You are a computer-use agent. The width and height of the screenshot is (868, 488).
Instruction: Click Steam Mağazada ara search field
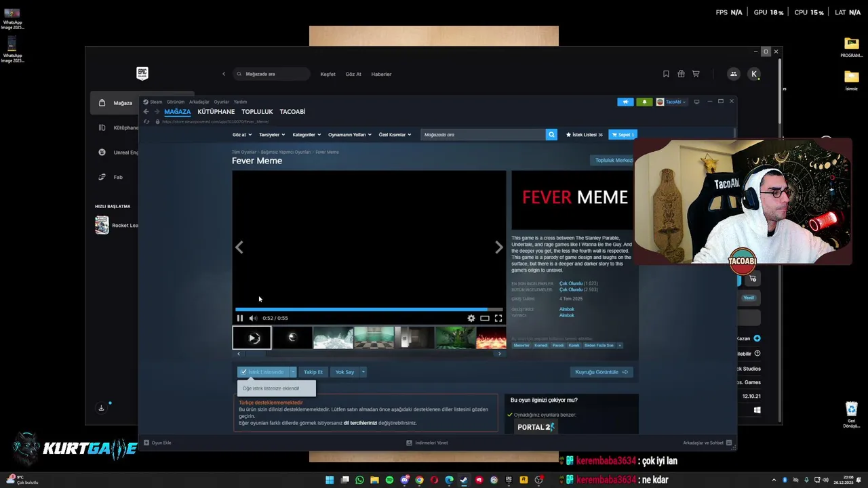pos(483,134)
